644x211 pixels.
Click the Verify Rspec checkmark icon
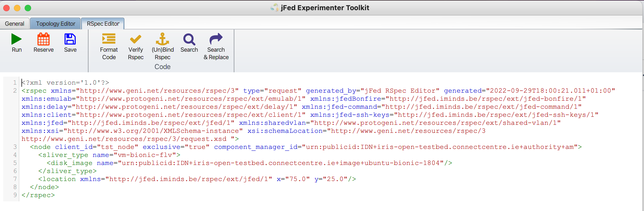click(x=136, y=39)
